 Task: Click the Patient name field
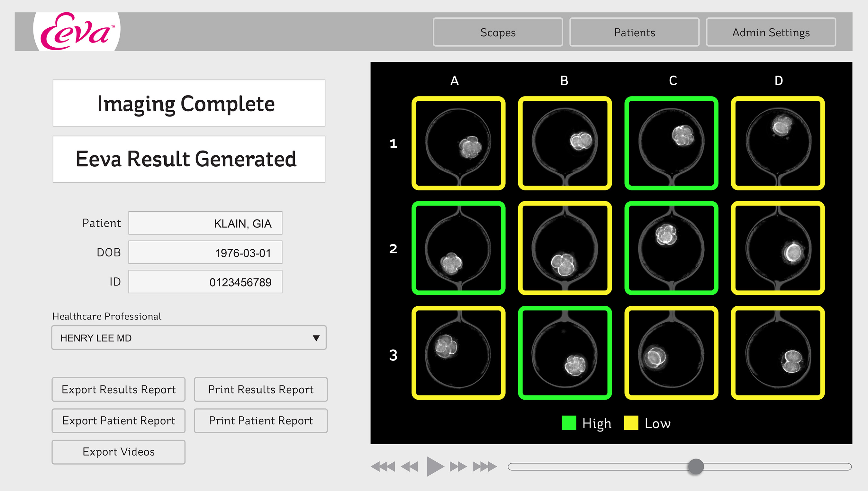point(205,223)
